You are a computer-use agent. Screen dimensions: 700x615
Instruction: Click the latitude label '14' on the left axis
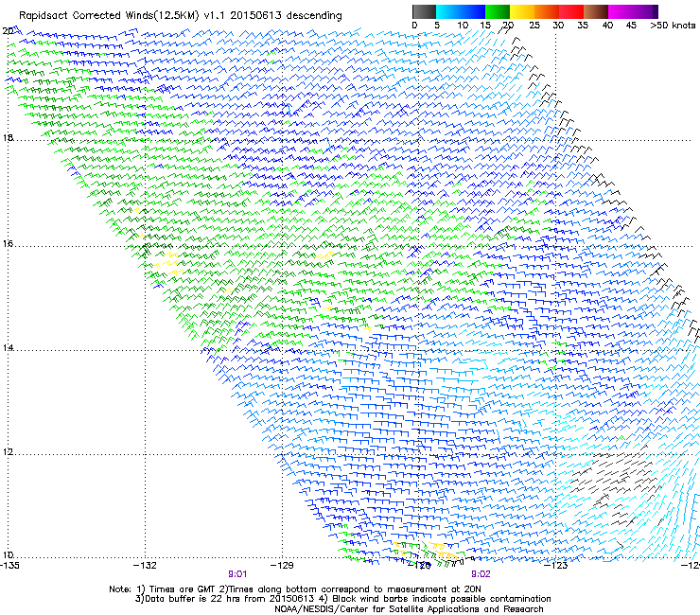(8, 348)
